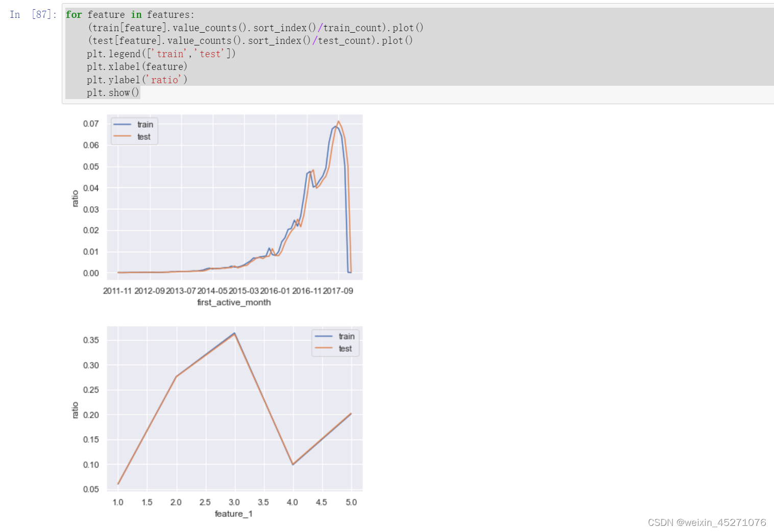Click the 2012-09 x-axis tick label
The image size is (774, 532).
(x=149, y=291)
